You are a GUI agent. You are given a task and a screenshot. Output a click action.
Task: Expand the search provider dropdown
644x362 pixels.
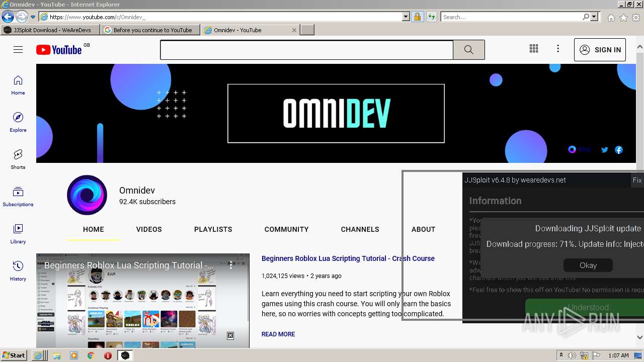[x=594, y=17]
